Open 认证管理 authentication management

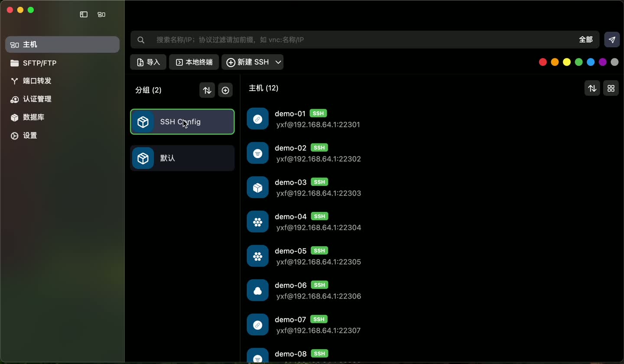(x=62, y=99)
